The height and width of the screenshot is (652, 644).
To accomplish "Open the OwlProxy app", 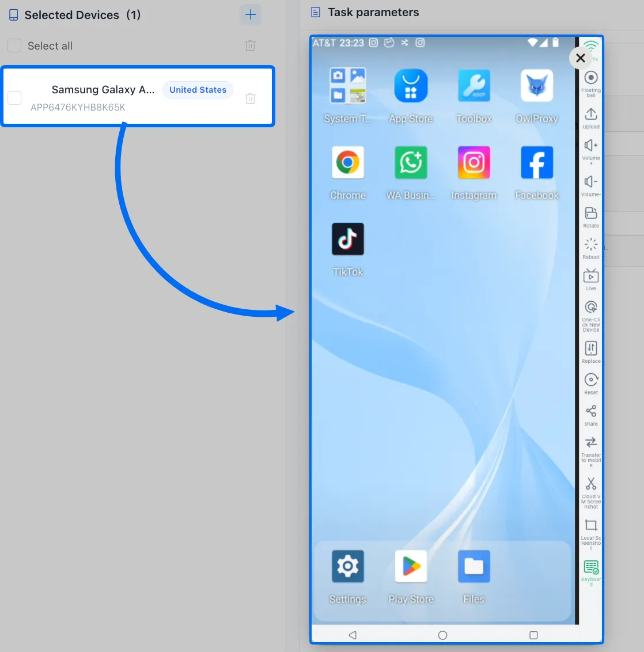I will (x=537, y=86).
